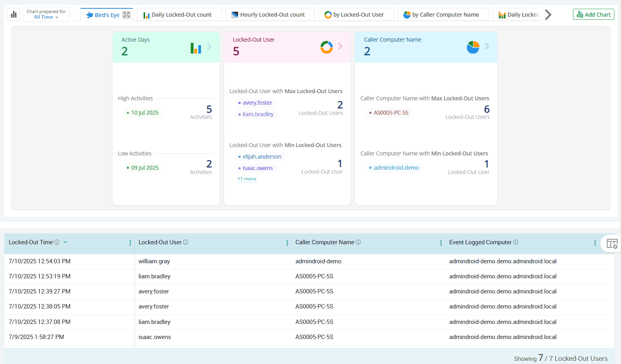This screenshot has height=364, width=621.
Task: Select avery.foster in max locked-out users
Action: 257,103
